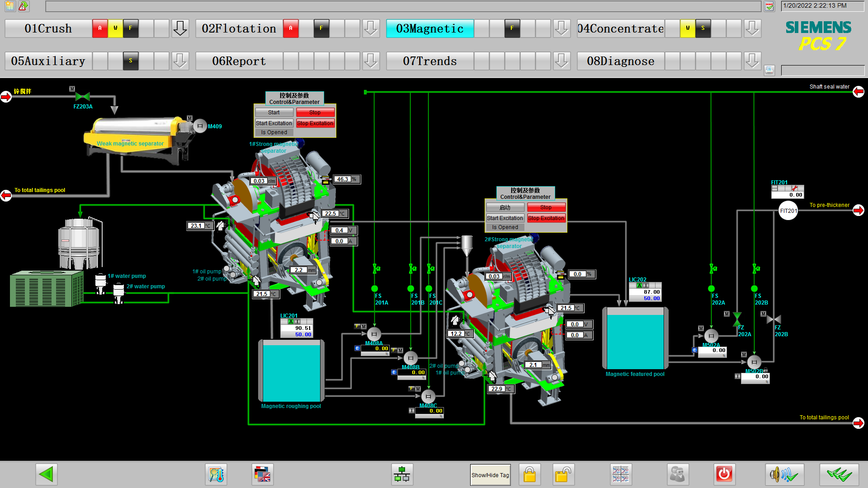The height and width of the screenshot is (488, 868).
Task: Toggle Show/Hide Tag button
Action: (x=490, y=475)
